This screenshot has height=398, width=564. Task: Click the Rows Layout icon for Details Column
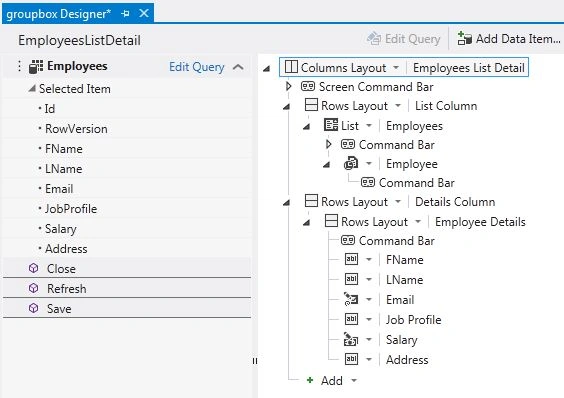311,201
